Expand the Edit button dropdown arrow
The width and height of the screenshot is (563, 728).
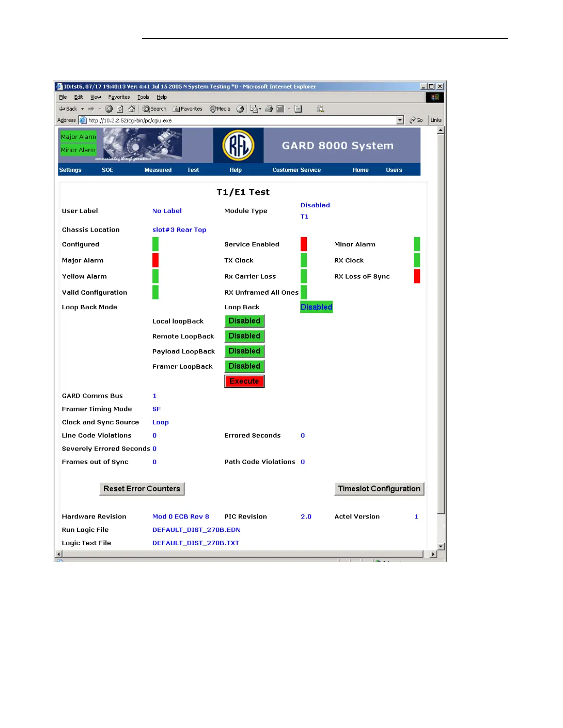click(x=289, y=109)
